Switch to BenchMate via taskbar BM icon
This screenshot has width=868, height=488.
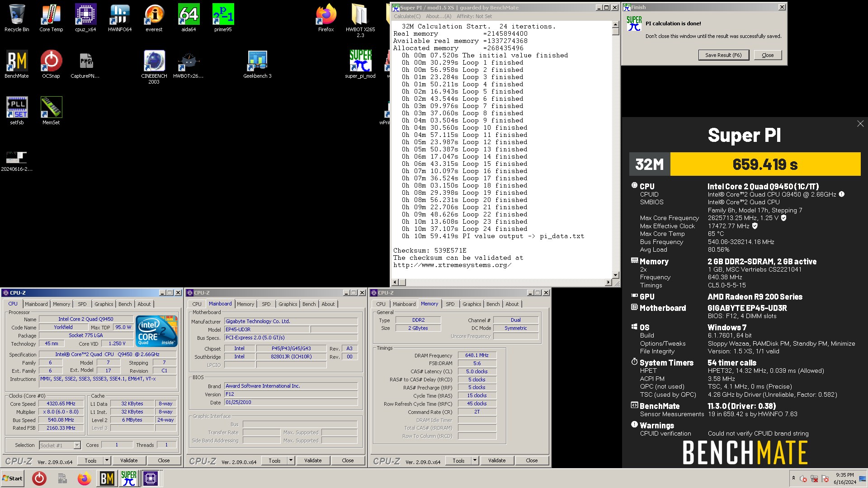pos(107,478)
